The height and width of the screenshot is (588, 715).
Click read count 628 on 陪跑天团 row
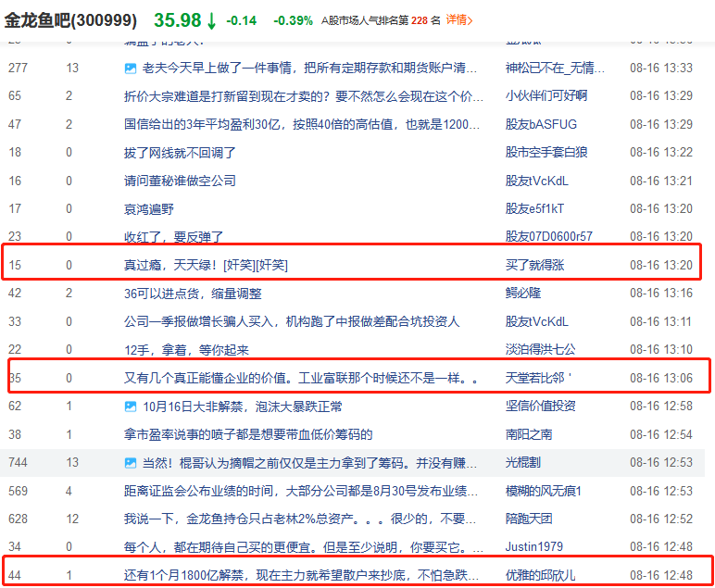pos(18,519)
